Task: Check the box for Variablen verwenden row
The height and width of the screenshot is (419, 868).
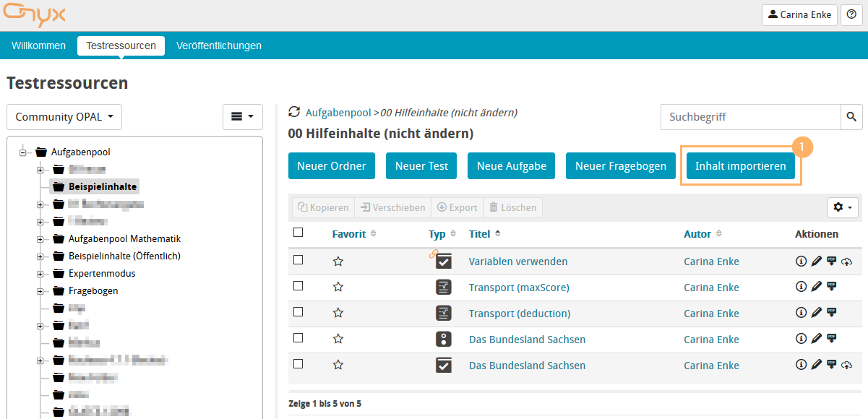Action: pyautogui.click(x=298, y=260)
